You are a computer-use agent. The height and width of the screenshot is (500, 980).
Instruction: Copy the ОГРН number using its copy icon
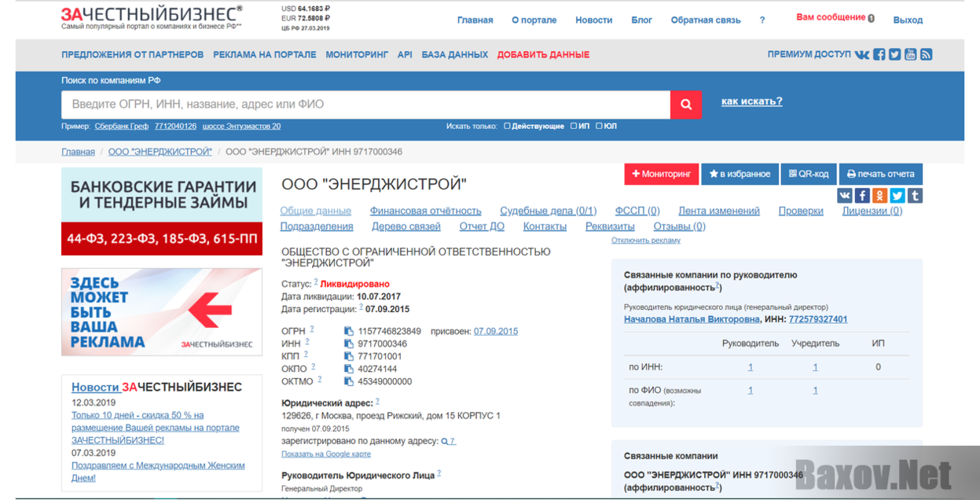click(349, 332)
